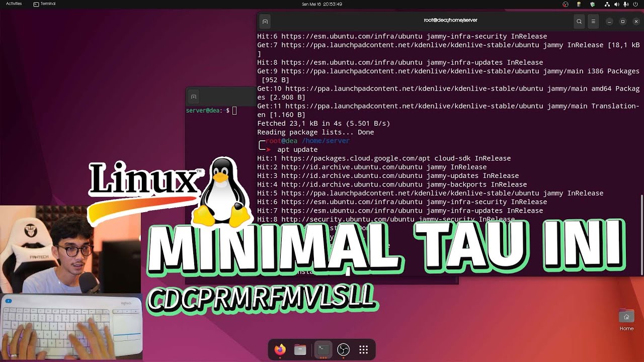Image resolution: width=644 pixels, height=362 pixels.
Task: Click the Hit:1 packages.cloud.google.com line
Action: (x=384, y=158)
